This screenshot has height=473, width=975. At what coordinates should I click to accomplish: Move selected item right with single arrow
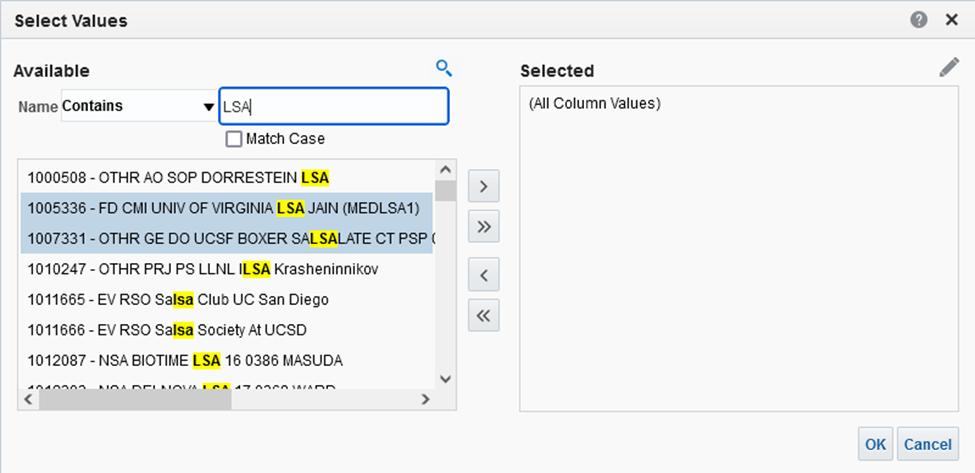click(483, 186)
